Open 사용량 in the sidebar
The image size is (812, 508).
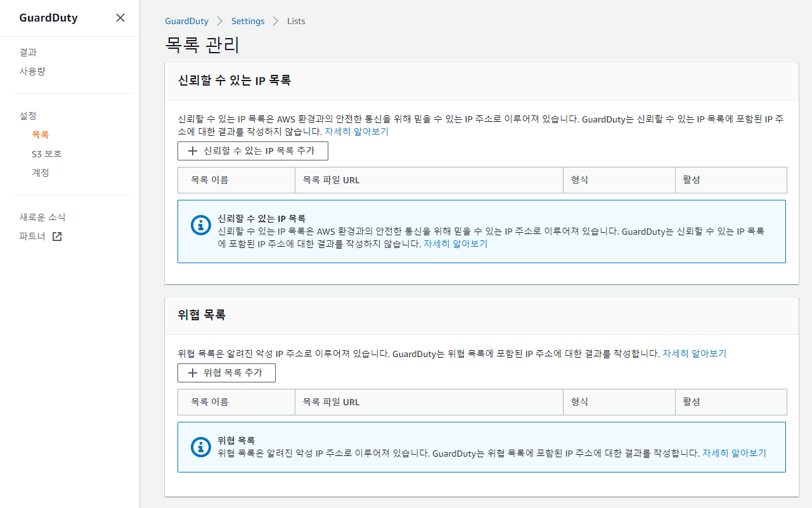coord(32,72)
